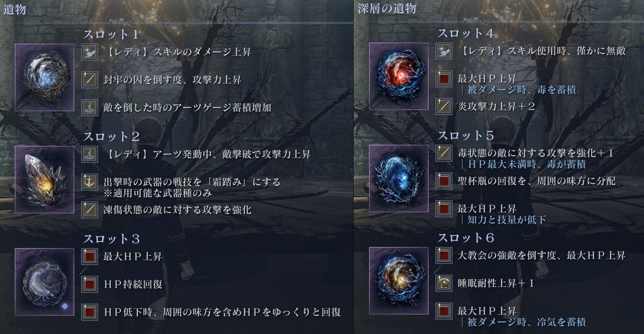
Task: Click the sword icon beside 封牢の囚を倒す度、攻撃力上昇
Action: click(x=90, y=80)
